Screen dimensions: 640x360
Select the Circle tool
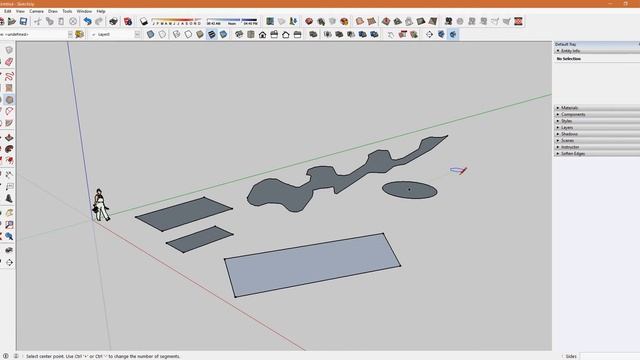point(9,100)
